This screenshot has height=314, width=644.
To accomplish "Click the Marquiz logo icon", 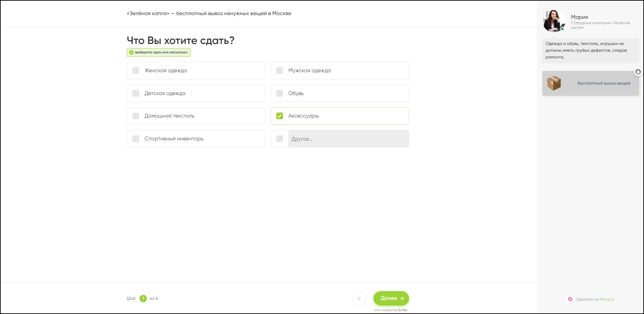I will pos(570,299).
